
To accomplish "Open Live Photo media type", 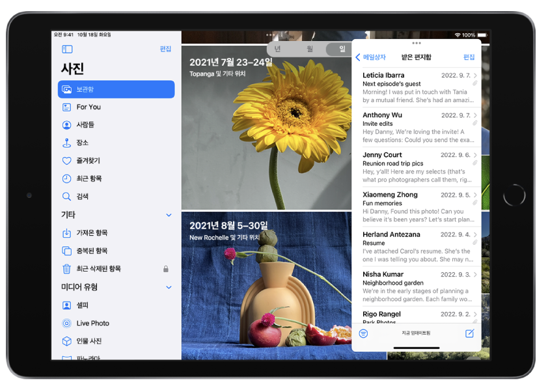I will [116, 323].
